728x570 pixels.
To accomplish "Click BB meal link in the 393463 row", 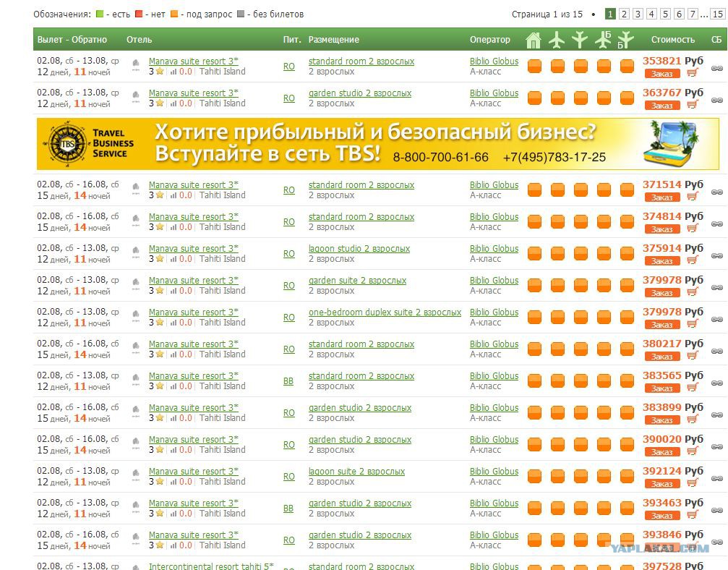I will tap(288, 509).
